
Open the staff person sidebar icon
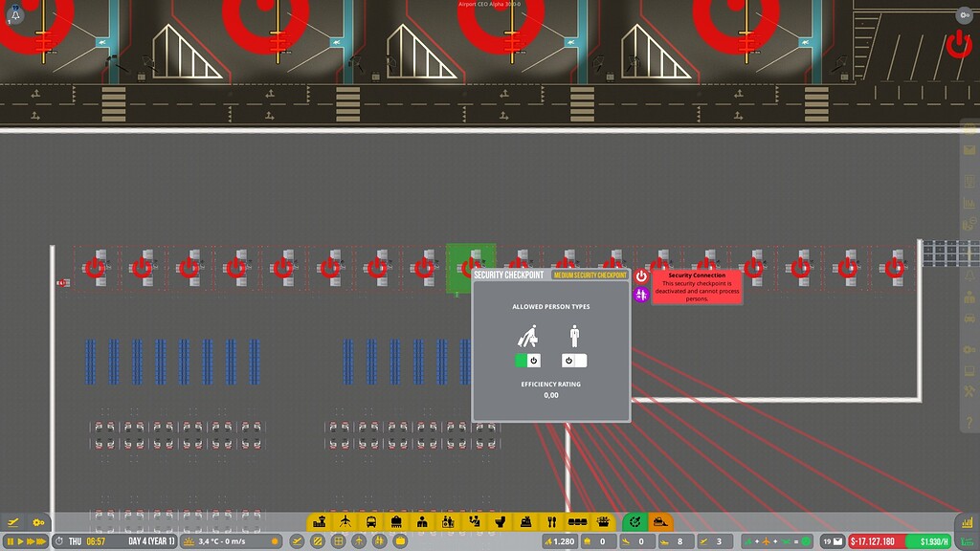click(x=969, y=298)
